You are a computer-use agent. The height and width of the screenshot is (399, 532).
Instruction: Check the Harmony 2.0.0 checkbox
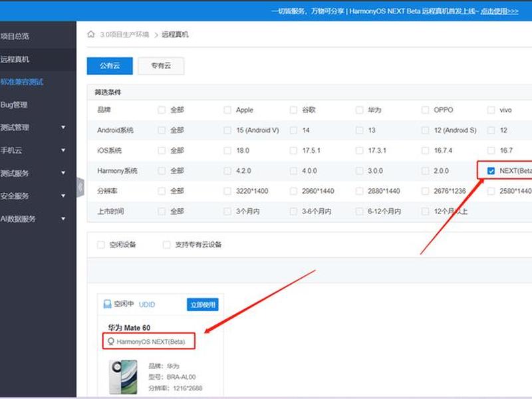tap(425, 171)
